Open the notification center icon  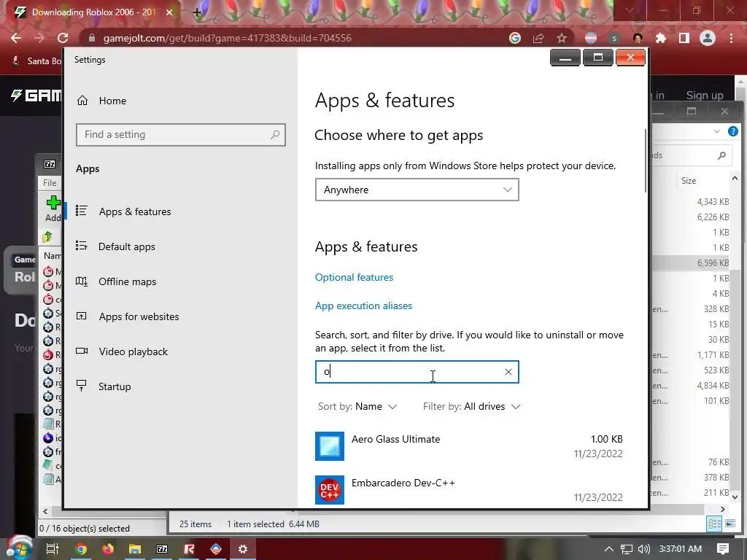coord(723,549)
